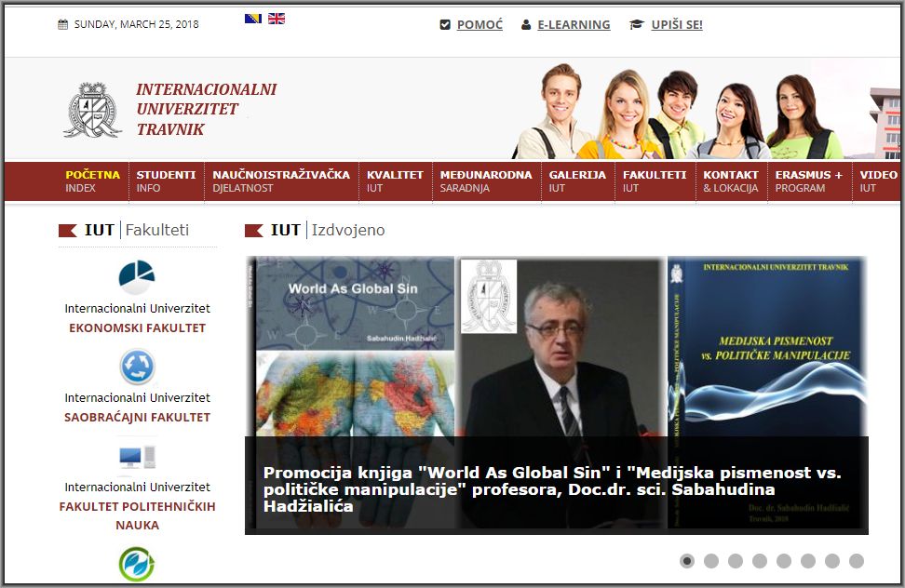Open Ekonomski fakultet link
Image resolution: width=905 pixels, height=588 pixels.
[x=138, y=328]
